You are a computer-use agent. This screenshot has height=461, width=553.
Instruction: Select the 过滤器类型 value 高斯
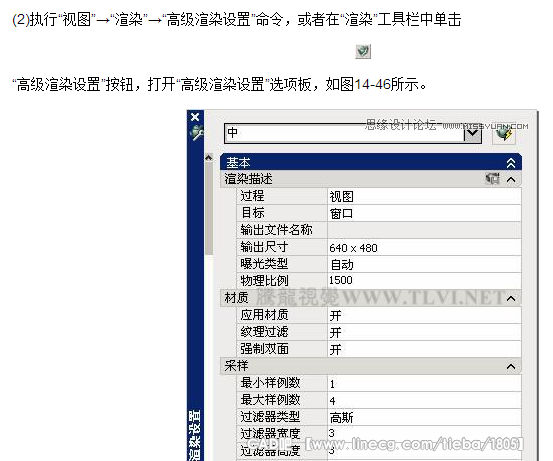(x=424, y=417)
